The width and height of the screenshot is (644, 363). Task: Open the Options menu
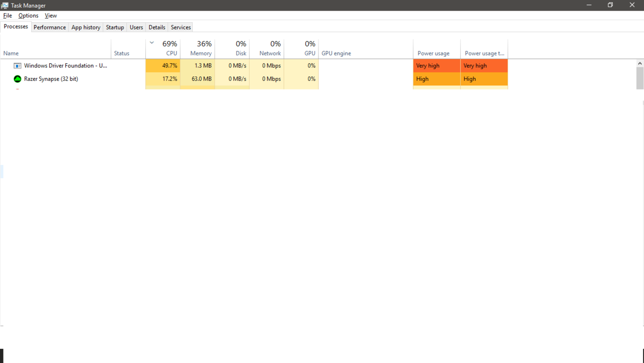click(x=28, y=16)
